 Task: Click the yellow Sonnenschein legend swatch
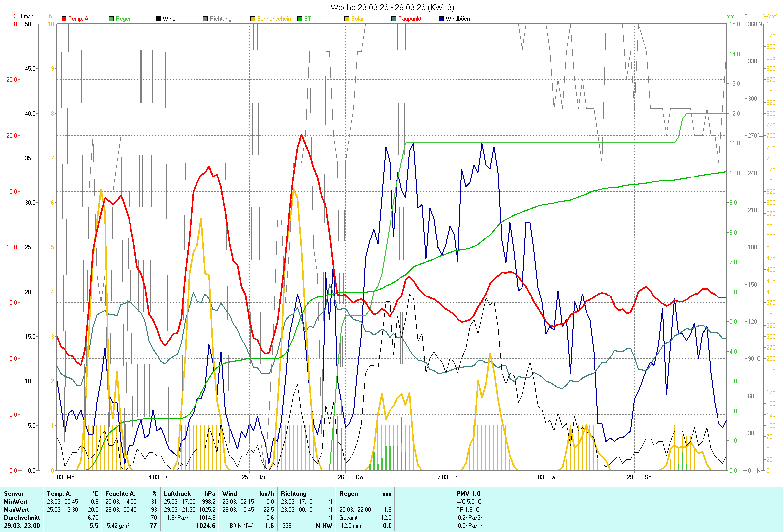click(x=253, y=19)
